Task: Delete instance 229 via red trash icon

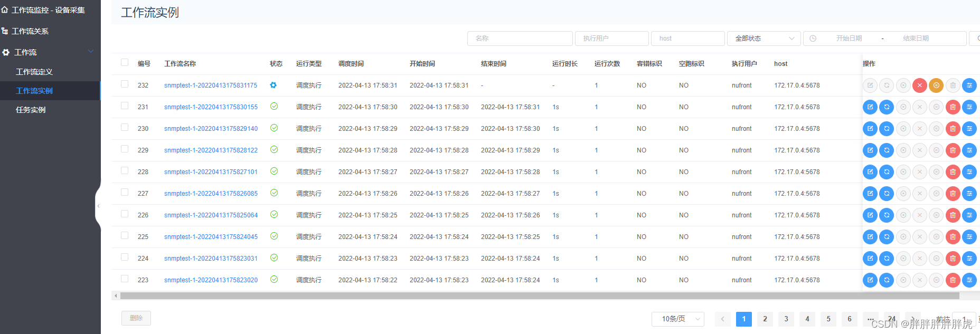Action: click(x=953, y=150)
